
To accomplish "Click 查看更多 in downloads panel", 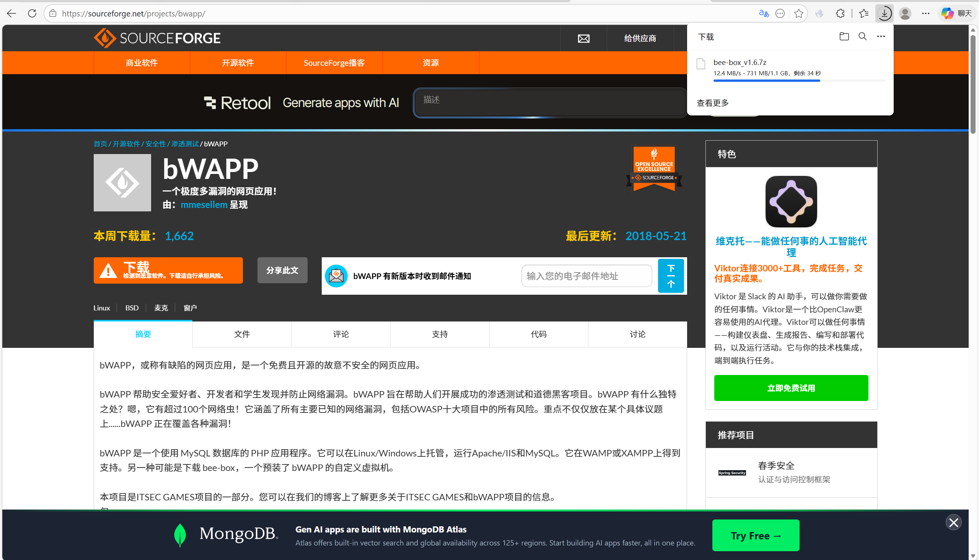I will click(x=712, y=103).
